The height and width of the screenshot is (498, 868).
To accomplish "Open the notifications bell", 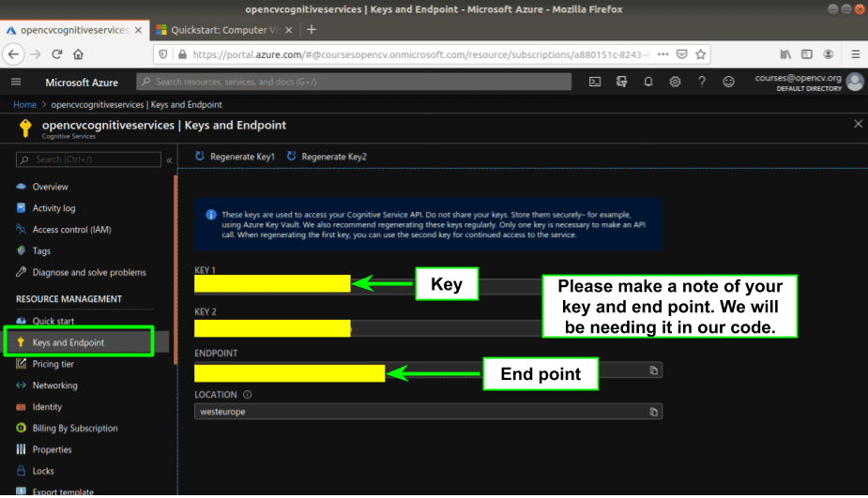I will click(x=648, y=82).
